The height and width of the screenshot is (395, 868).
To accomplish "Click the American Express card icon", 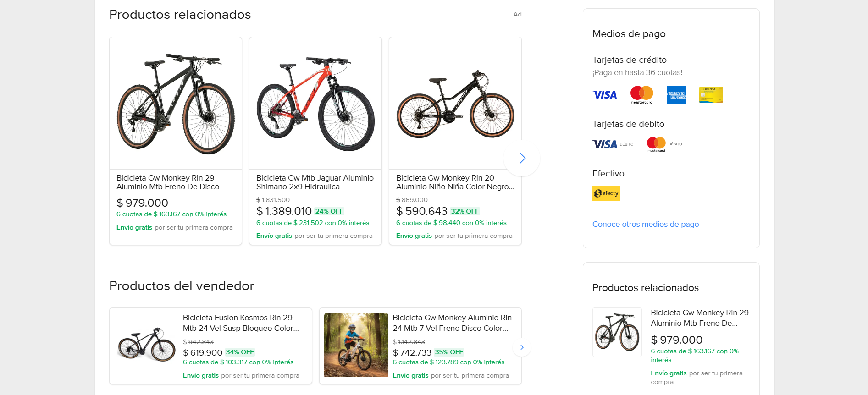I will click(x=676, y=95).
